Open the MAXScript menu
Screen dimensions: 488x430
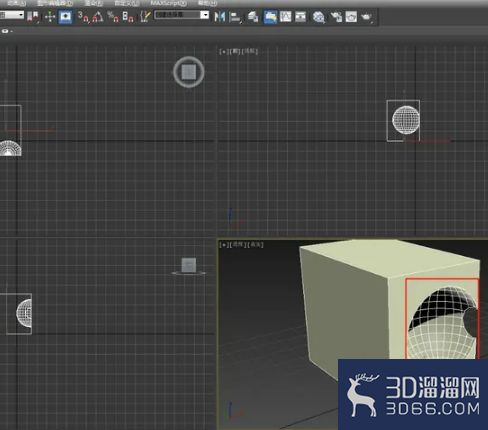168,3
